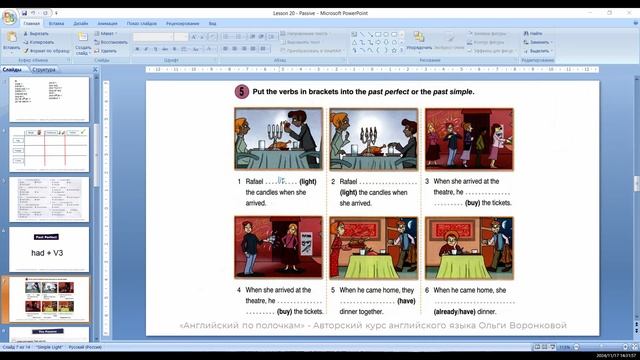Toggle bold formatting in the font group
The width and height of the screenshot is (640, 360).
pyautogui.click(x=137, y=49)
